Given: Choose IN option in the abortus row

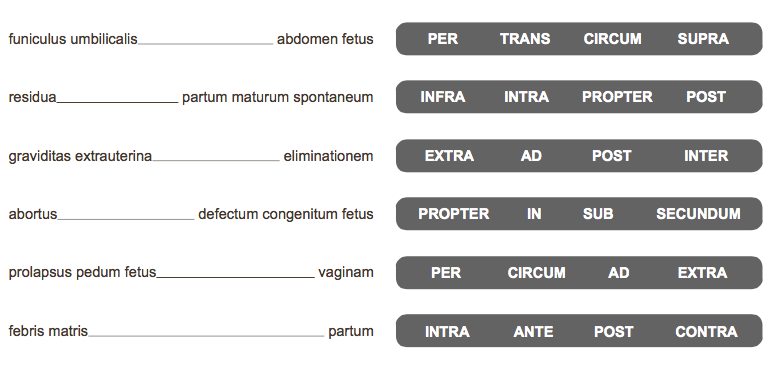Looking at the screenshot, I should point(534,214).
